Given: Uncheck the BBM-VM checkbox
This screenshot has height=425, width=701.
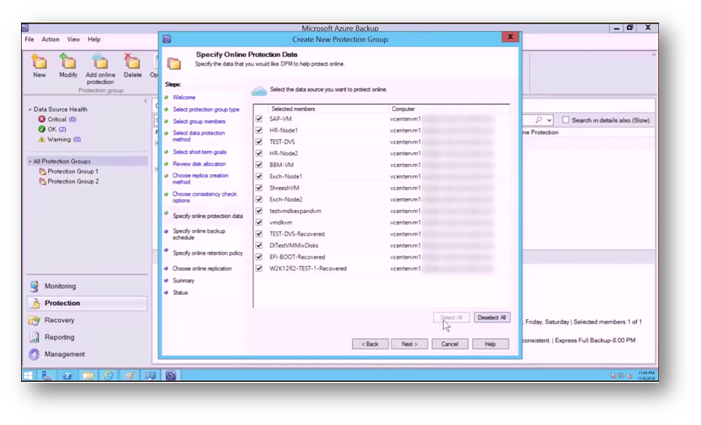Looking at the screenshot, I should tap(259, 165).
